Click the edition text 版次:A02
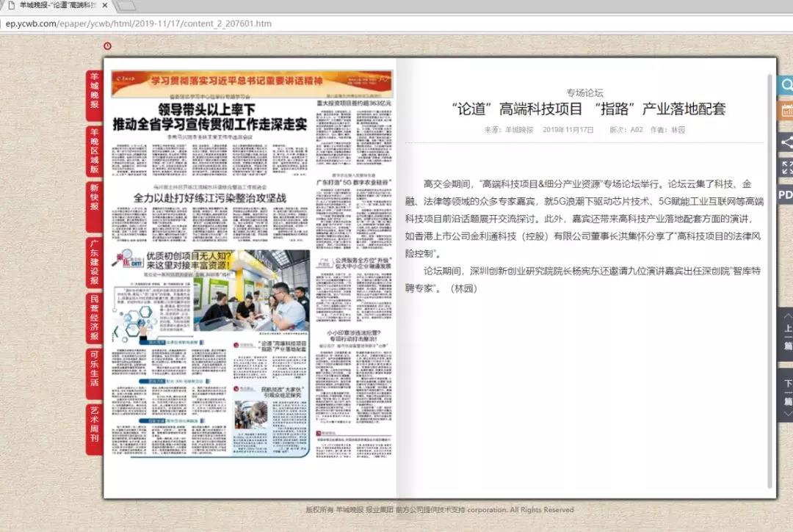793x532 pixels. [626, 130]
